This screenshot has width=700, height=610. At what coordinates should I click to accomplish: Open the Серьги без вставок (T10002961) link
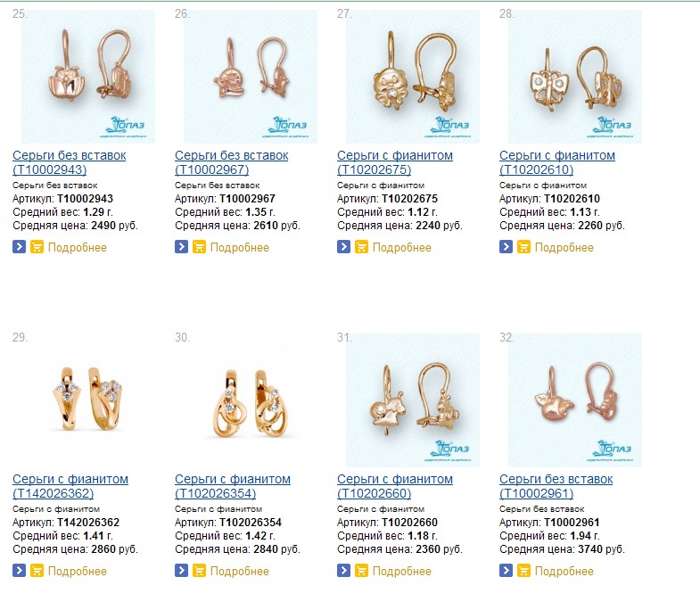point(556,486)
